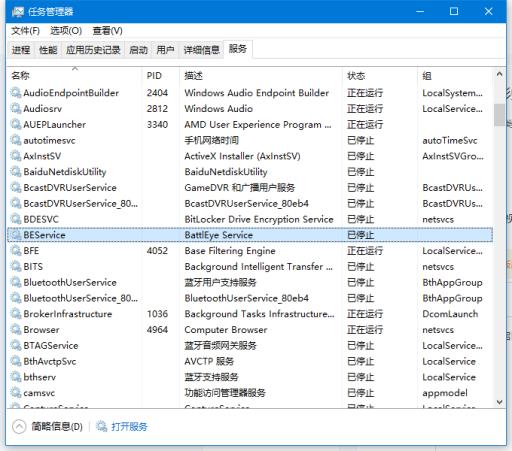Click the scrollbar down arrow in services list
The width and height of the screenshot is (512, 451).
point(499,402)
